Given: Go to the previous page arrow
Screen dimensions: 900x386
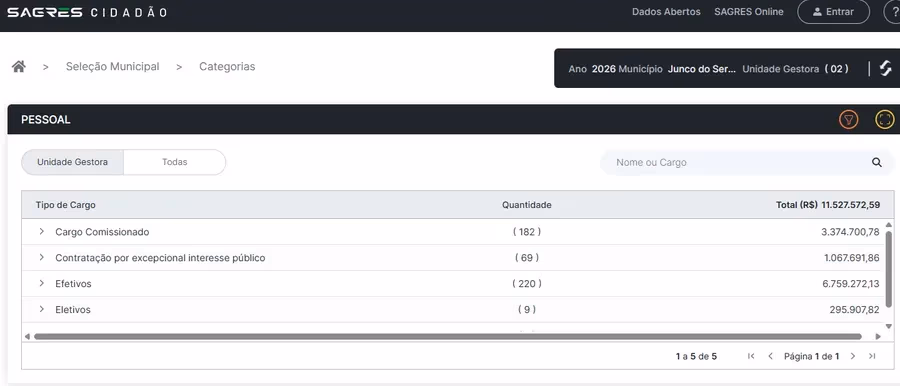Looking at the screenshot, I should point(770,356).
